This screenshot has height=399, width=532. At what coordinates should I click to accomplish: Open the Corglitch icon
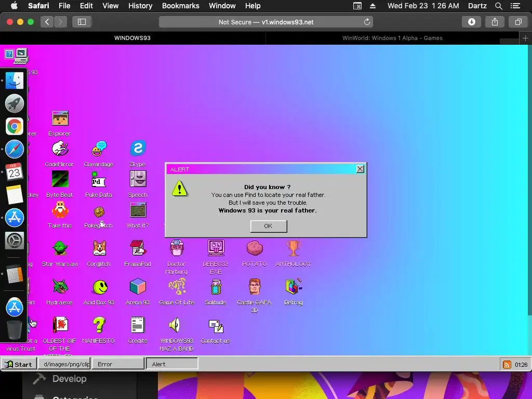click(99, 248)
